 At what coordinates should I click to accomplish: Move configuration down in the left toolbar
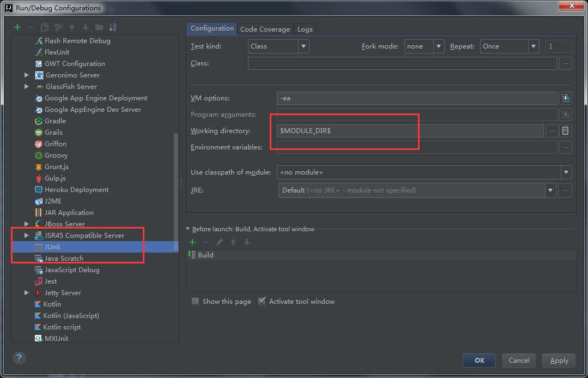pyautogui.click(x=86, y=27)
